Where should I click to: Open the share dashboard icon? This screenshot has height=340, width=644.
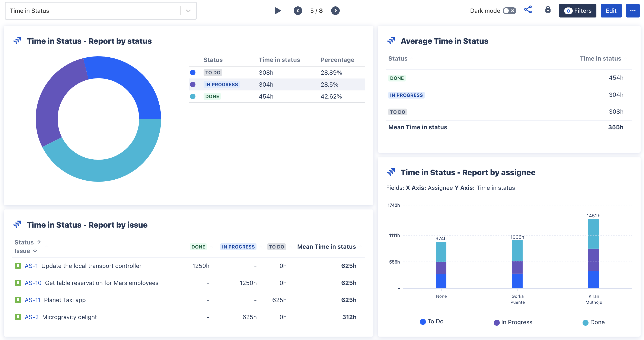(x=528, y=10)
